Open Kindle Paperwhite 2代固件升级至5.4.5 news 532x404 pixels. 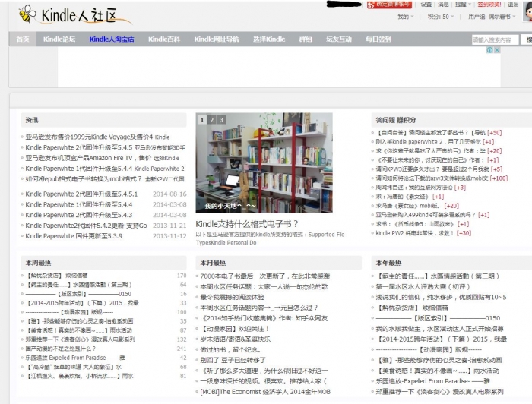pyautogui.click(x=79, y=147)
